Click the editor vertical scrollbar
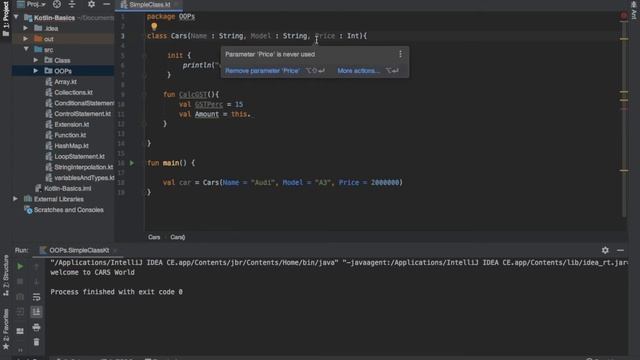This screenshot has width=640, height=360. [624, 118]
